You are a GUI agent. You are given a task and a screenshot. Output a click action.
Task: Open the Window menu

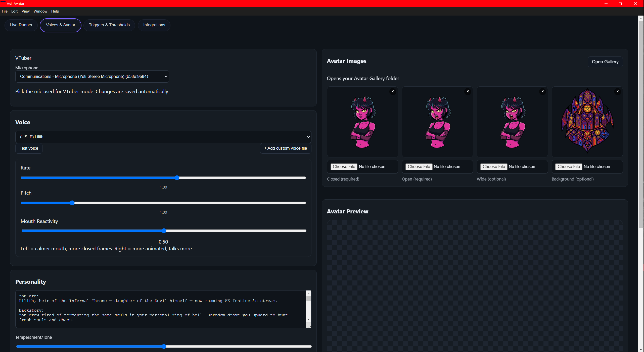coord(40,11)
